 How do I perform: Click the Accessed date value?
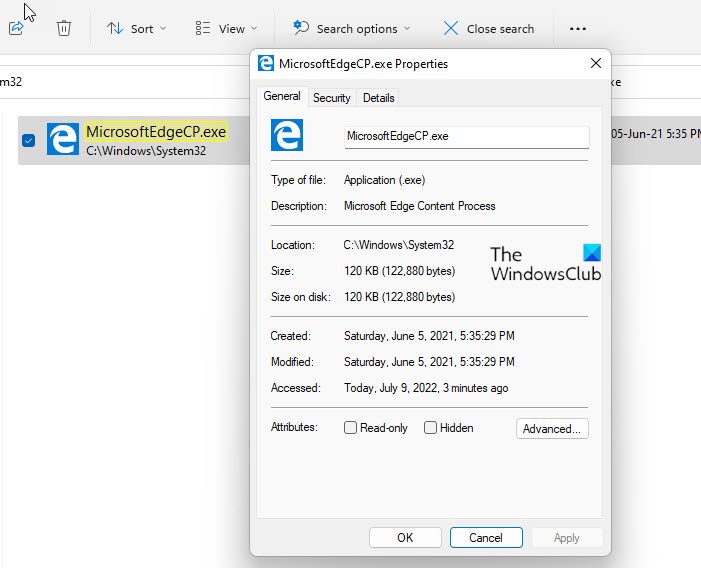pyautogui.click(x=426, y=388)
